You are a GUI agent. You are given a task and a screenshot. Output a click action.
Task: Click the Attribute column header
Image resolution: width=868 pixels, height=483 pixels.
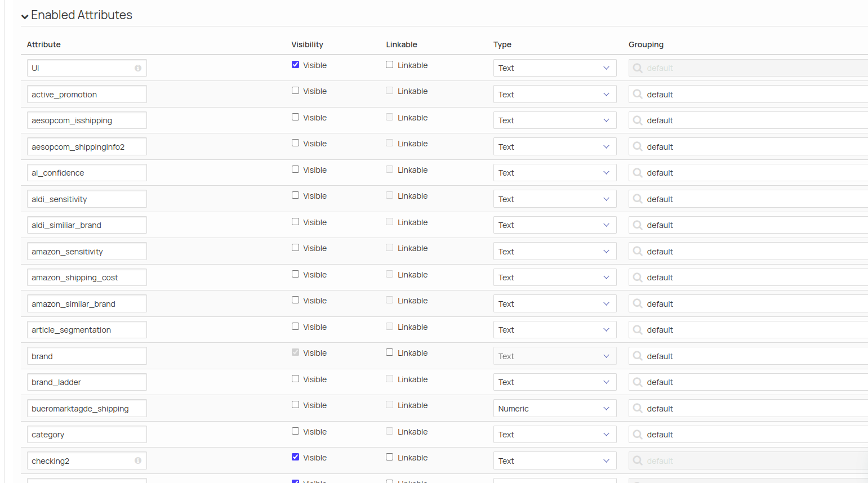pyautogui.click(x=43, y=44)
